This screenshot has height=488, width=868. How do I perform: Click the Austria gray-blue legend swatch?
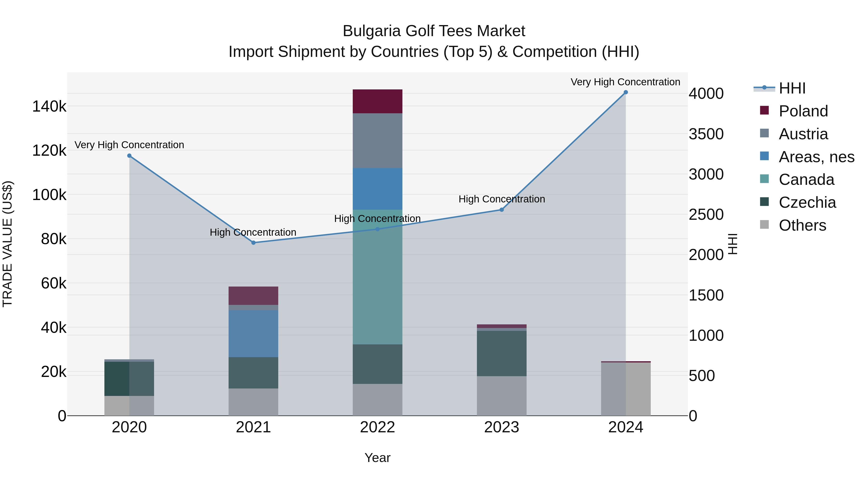coord(765,133)
